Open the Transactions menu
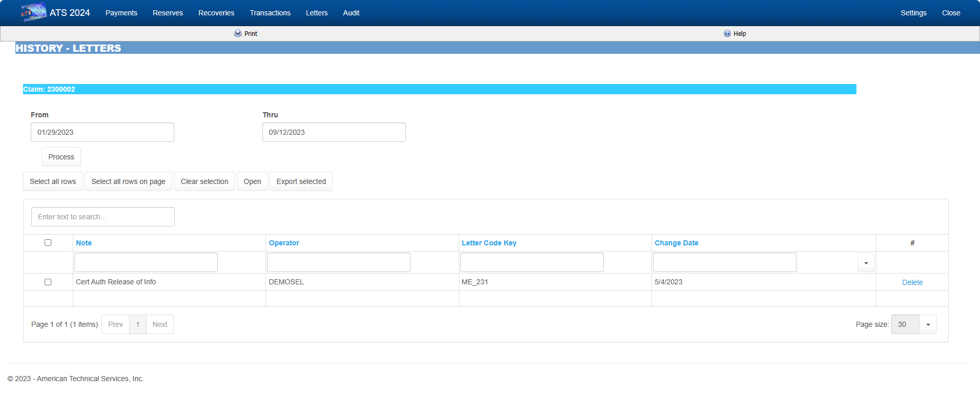The height and width of the screenshot is (417, 980). [270, 13]
